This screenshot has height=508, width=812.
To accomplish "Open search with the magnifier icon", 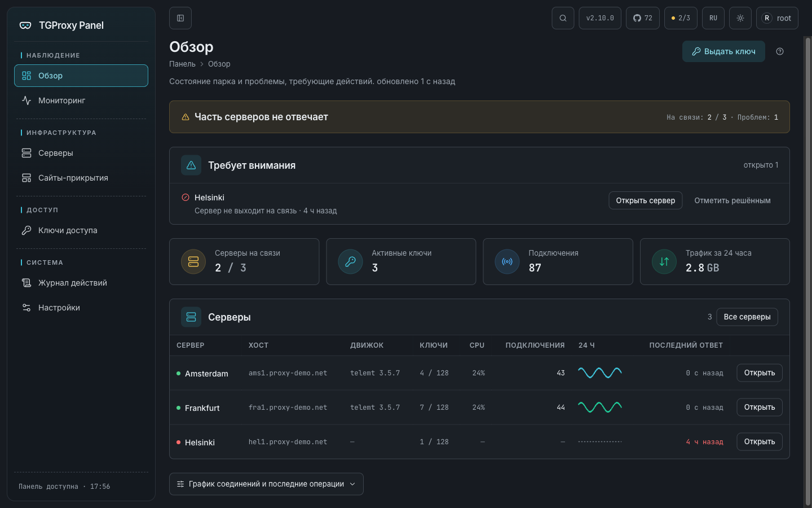I will click(x=563, y=18).
